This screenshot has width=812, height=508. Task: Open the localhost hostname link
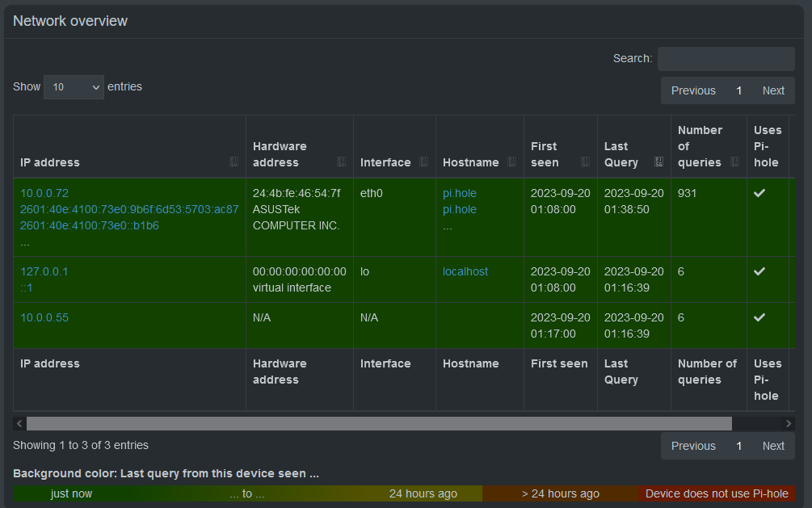[x=465, y=272]
